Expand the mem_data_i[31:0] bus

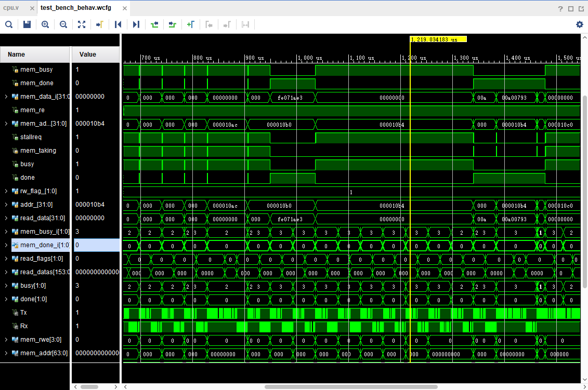pyautogui.click(x=6, y=97)
